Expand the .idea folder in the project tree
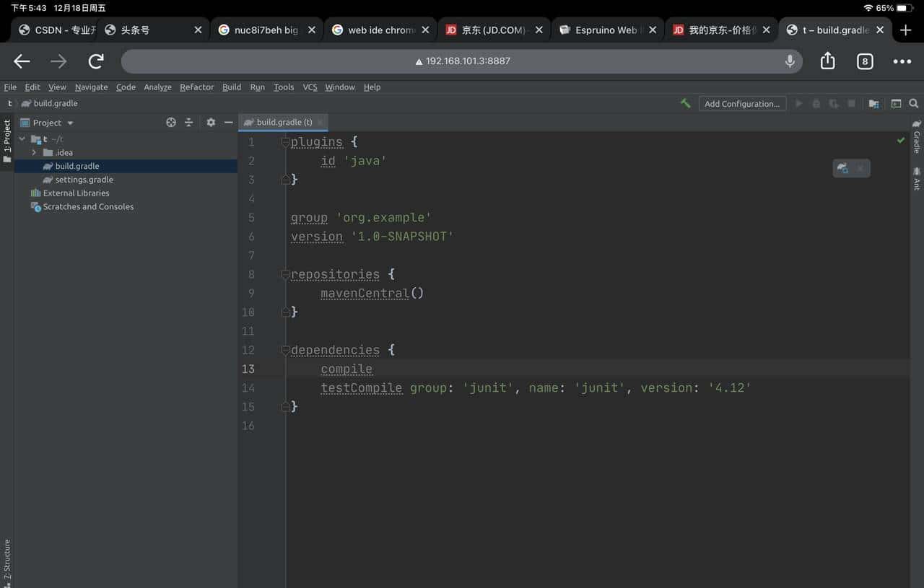 pos(34,152)
